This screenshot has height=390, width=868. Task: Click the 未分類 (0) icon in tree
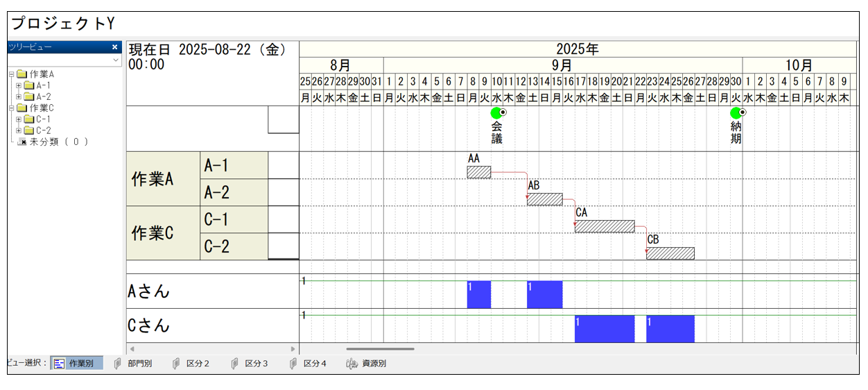tap(21, 142)
